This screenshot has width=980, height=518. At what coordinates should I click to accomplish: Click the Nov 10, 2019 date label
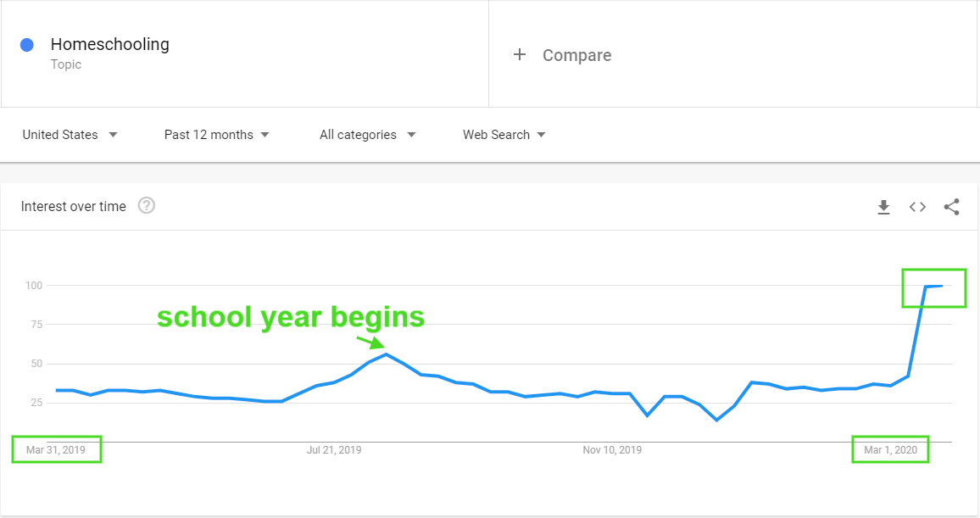[612, 450]
